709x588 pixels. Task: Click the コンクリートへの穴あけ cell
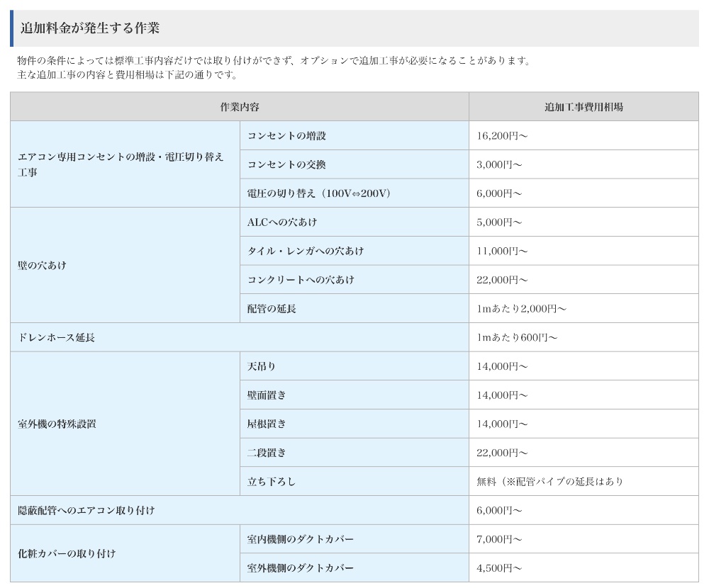click(x=301, y=280)
